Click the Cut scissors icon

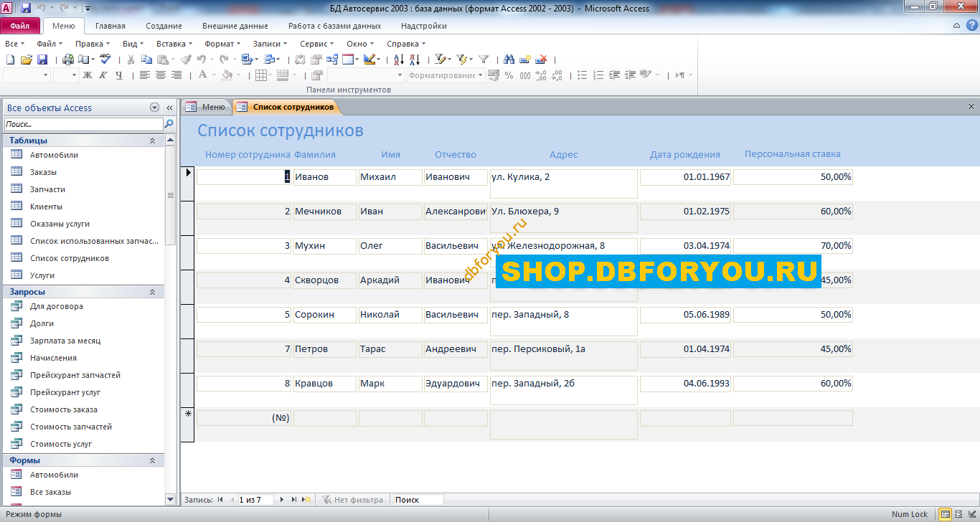click(x=131, y=60)
